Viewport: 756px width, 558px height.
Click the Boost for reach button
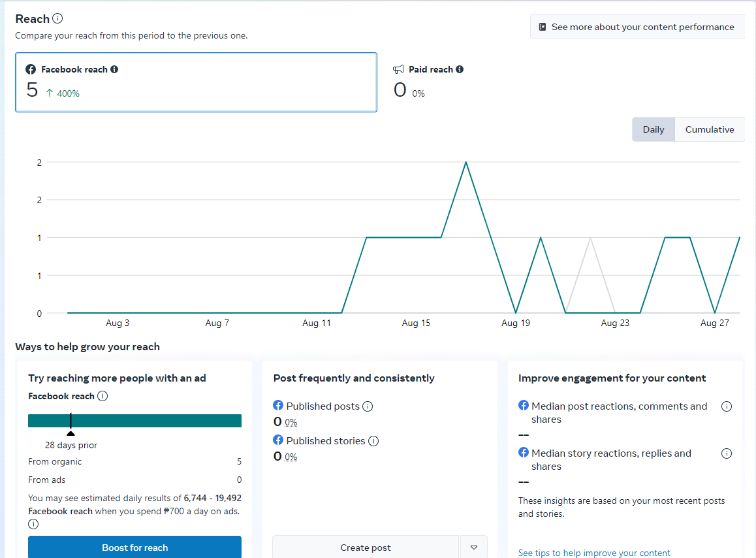[x=134, y=548]
